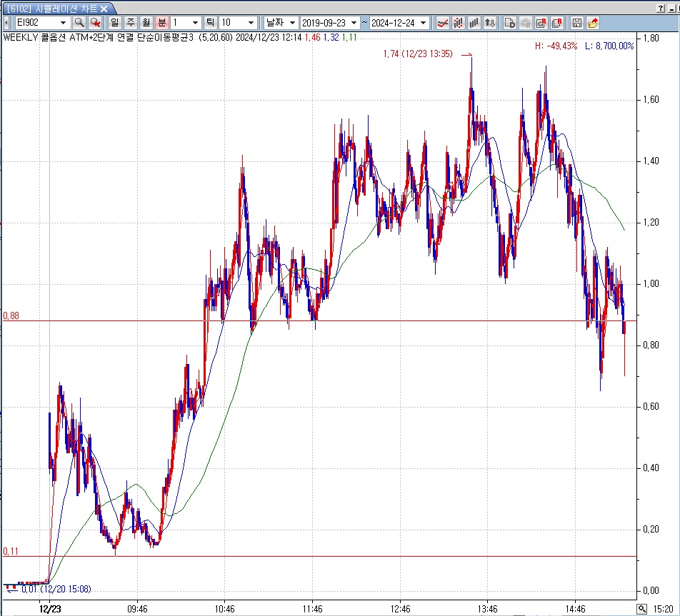
Task: Close the 시뮬레이션 차트 tab with X
Action: coord(104,9)
